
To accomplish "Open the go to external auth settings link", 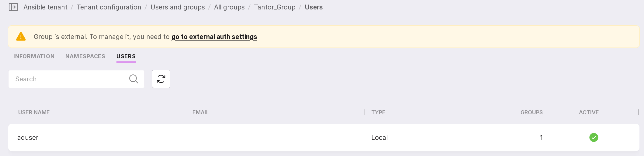I will click(x=214, y=37).
